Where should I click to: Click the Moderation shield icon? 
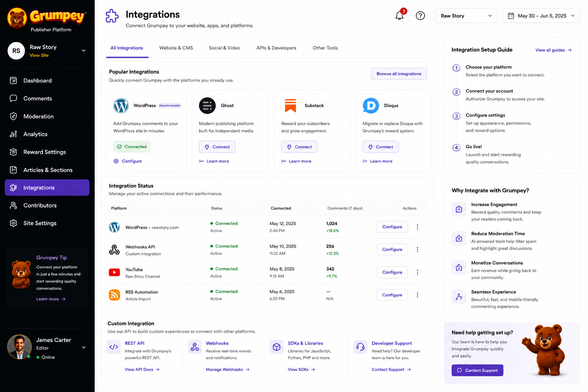(13, 116)
